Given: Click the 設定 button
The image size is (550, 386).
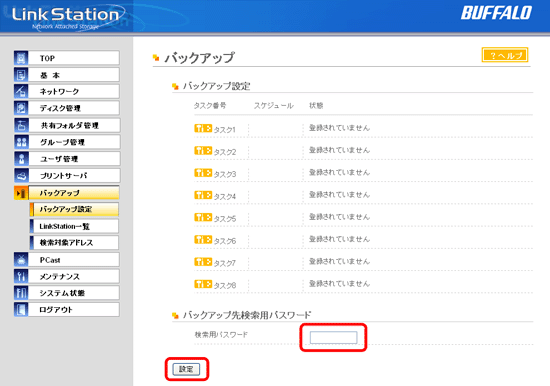Looking at the screenshot, I should (186, 369).
